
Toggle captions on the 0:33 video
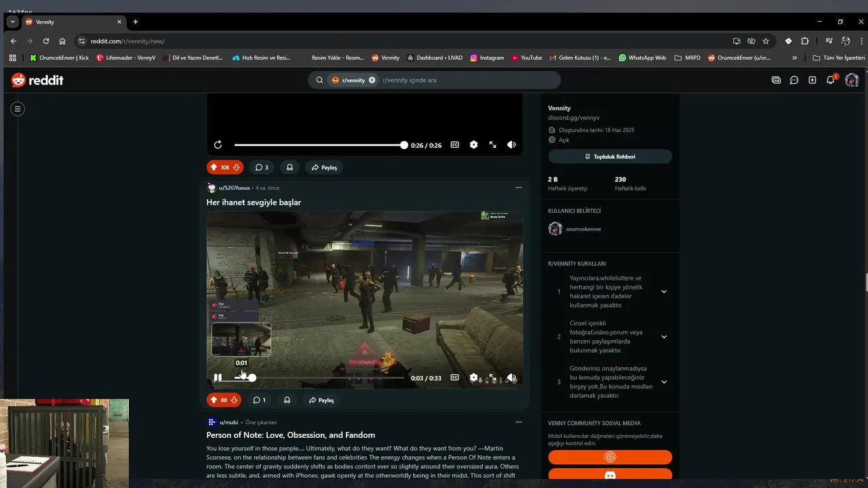tap(455, 378)
